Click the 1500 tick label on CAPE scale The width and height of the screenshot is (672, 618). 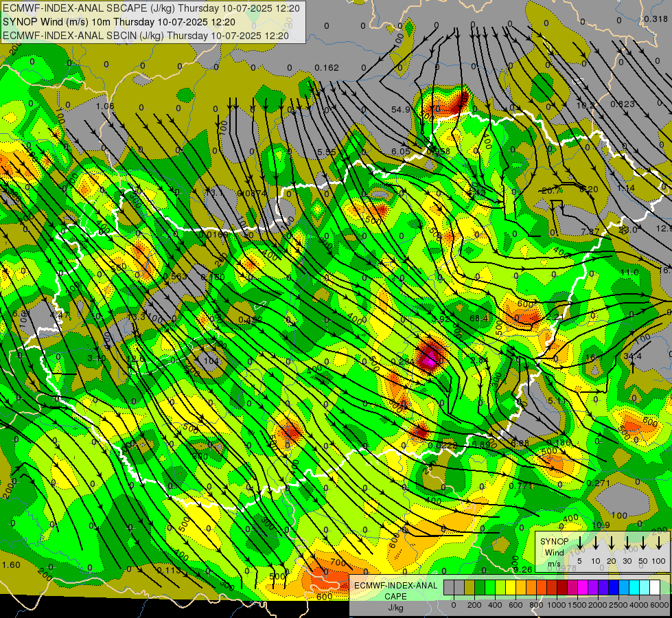click(577, 605)
